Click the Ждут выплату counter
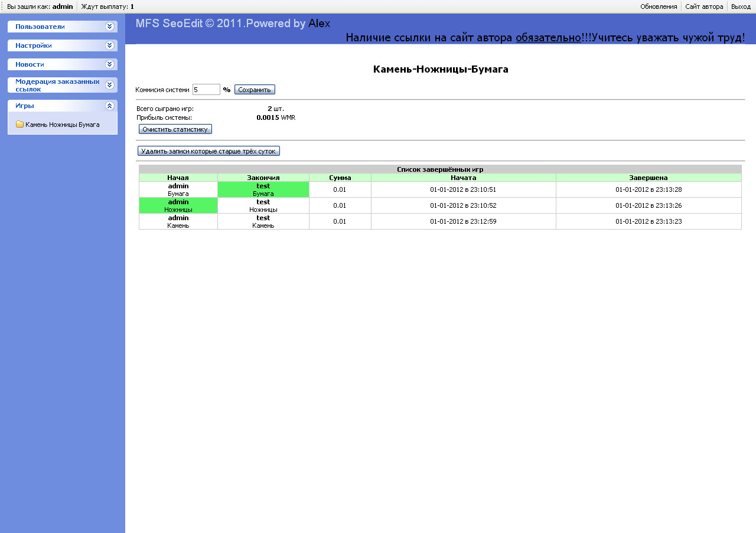Screen dimensions: 756x533 (x=107, y=6)
